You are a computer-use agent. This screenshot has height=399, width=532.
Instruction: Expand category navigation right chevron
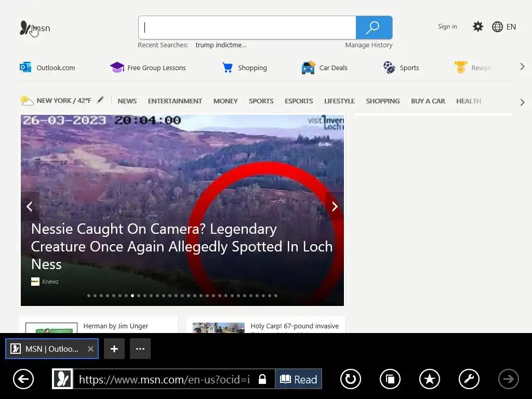click(523, 102)
